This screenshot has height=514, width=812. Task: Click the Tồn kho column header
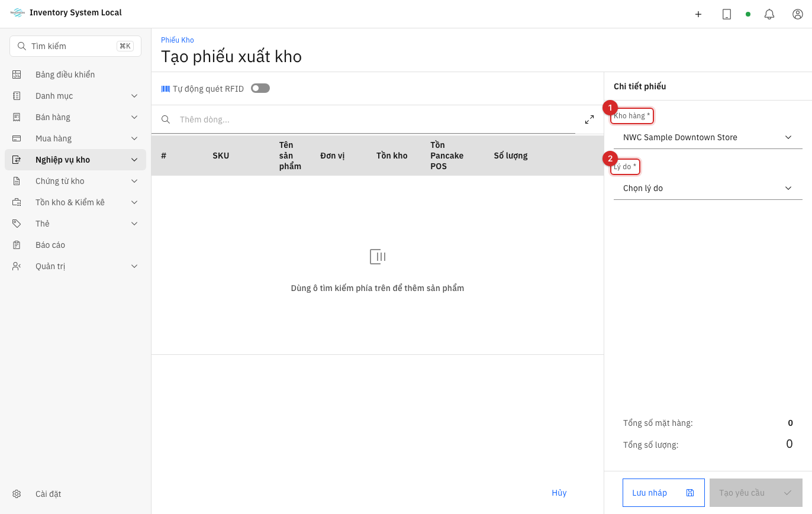click(392, 156)
